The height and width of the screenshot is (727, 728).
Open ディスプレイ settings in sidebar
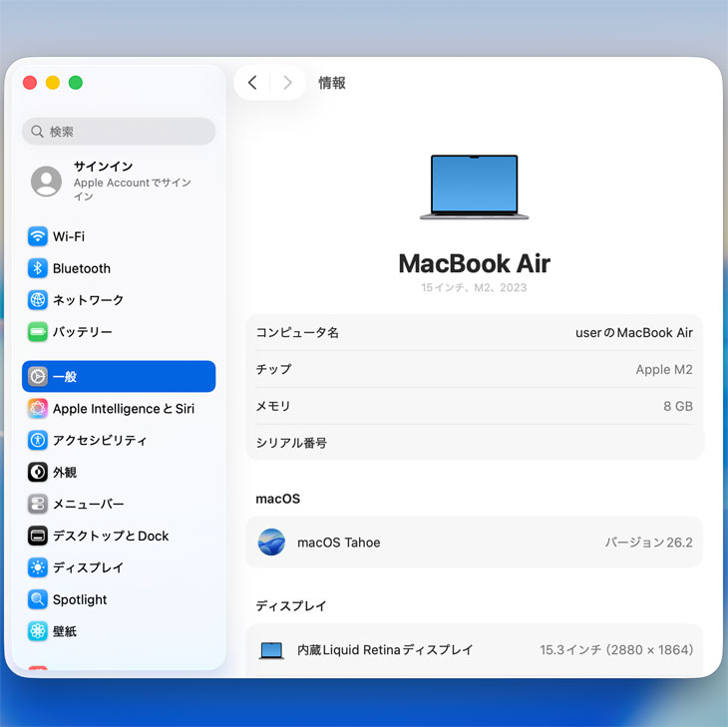tap(38, 567)
